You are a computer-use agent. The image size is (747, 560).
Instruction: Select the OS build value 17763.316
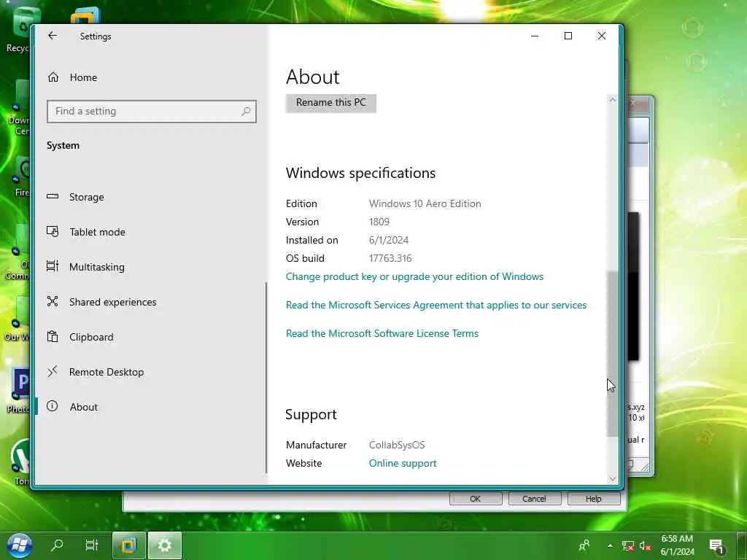[390, 259]
